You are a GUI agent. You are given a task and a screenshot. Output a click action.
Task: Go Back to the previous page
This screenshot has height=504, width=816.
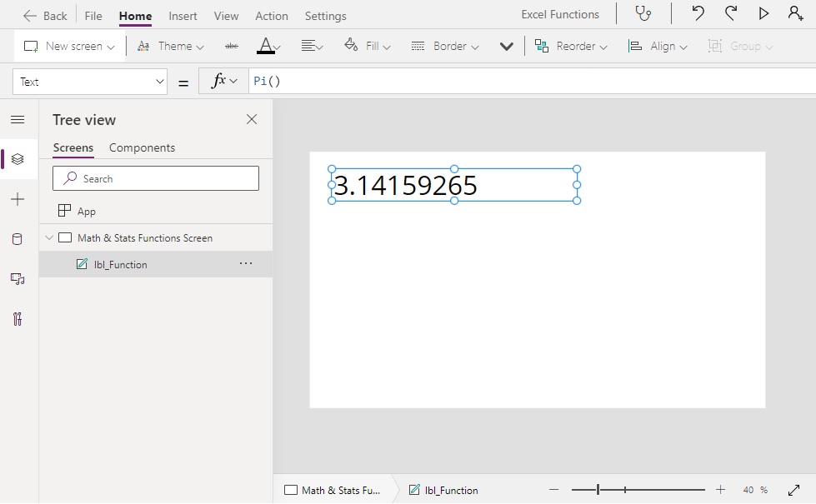(45, 16)
